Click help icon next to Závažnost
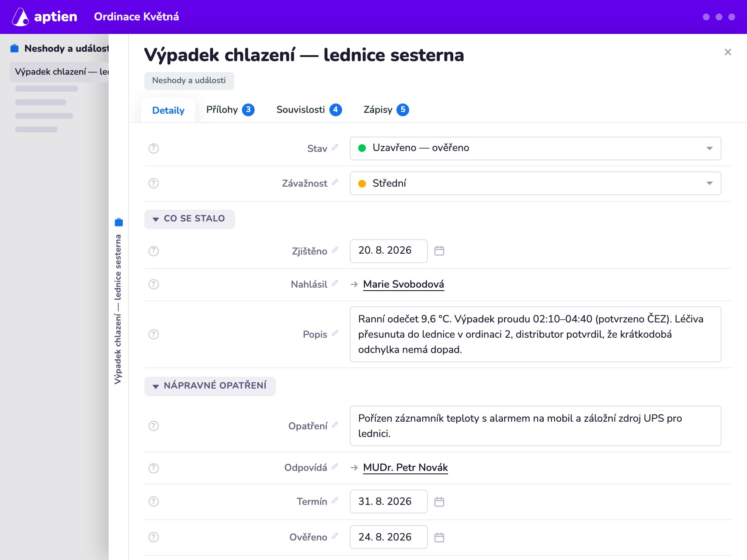Screen dimensions: 747x560 tap(154, 183)
